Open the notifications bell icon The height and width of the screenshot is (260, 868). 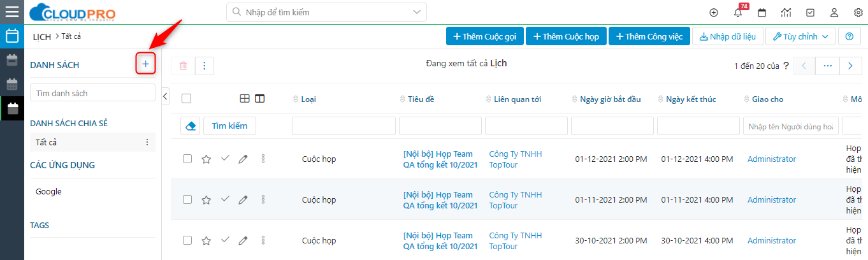(738, 13)
